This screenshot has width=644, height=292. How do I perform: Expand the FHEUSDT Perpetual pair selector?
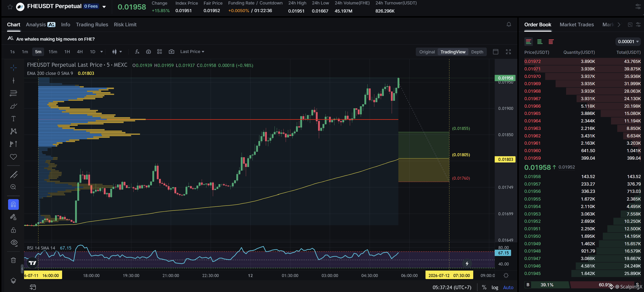pyautogui.click(x=104, y=7)
